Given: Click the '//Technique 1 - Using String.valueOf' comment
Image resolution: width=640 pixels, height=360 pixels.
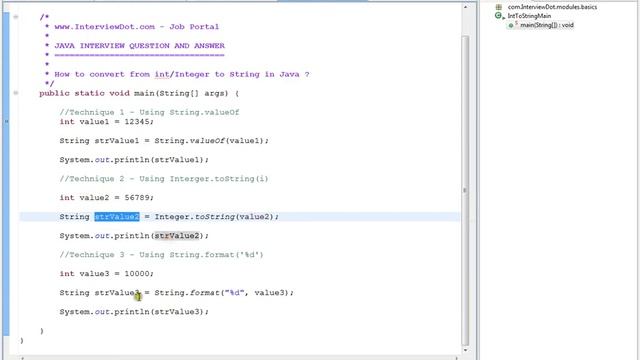Looking at the screenshot, I should 149,112.
